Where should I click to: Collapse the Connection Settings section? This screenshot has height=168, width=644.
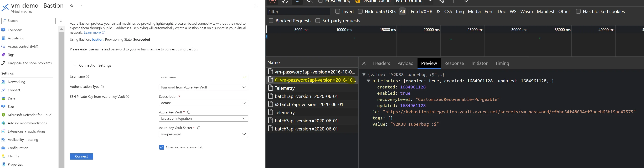75,65
